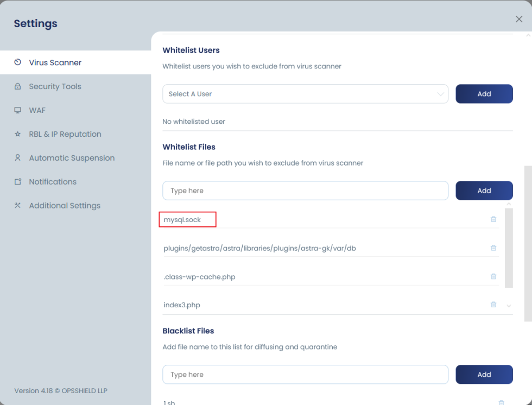Remove the plugins/getastra path entry
The width and height of the screenshot is (532, 405).
(x=493, y=248)
